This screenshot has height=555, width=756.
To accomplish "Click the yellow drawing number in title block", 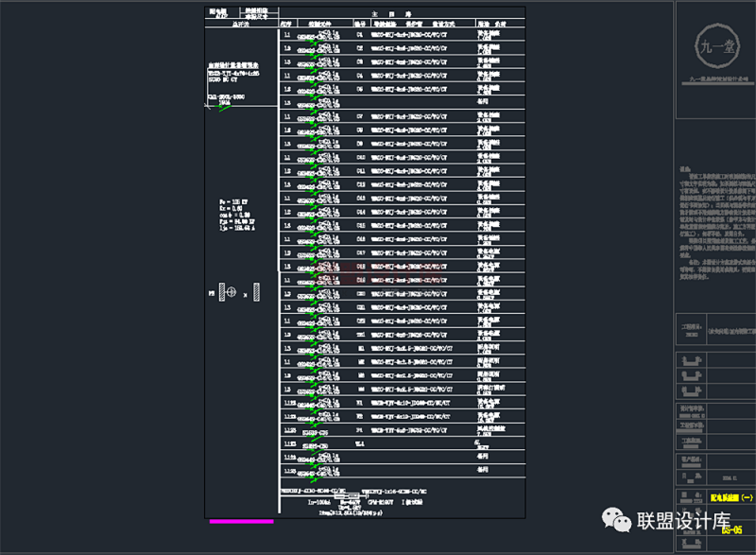I will pyautogui.click(x=731, y=530).
